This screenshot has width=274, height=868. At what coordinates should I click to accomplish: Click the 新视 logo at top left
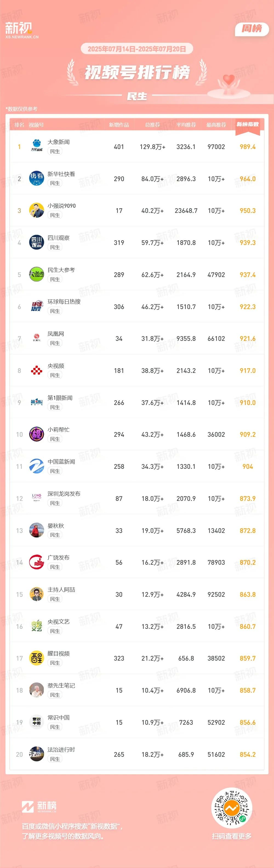point(22,30)
